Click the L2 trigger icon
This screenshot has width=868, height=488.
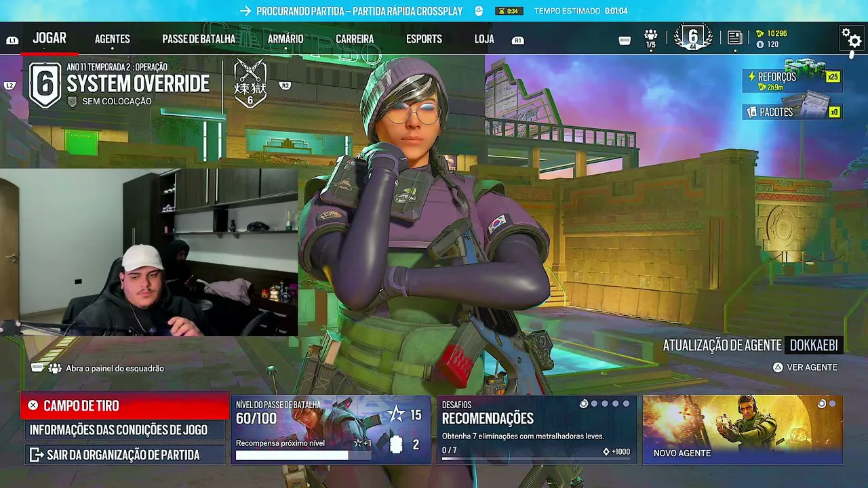point(9,86)
